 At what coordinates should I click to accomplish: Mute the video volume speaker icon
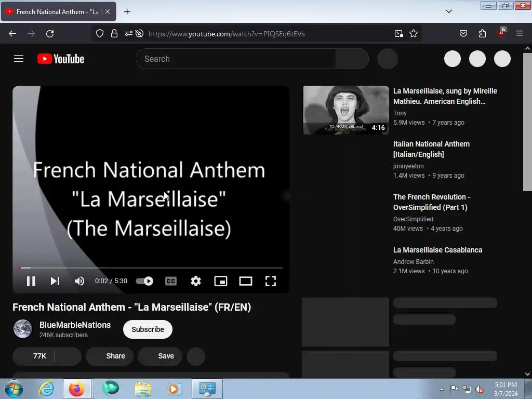[79, 281]
